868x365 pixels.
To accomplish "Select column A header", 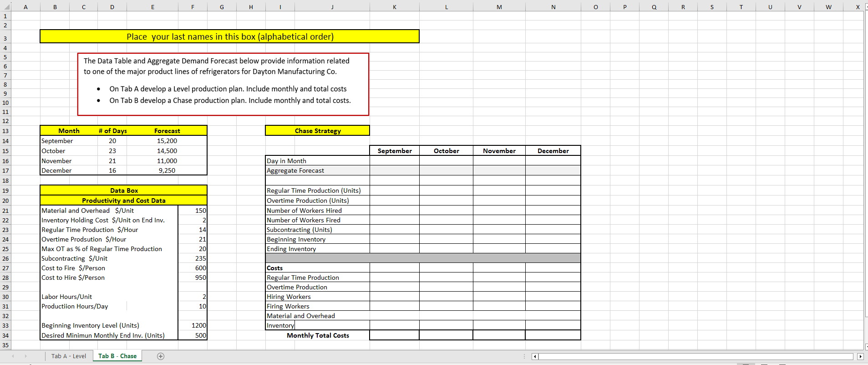I will pyautogui.click(x=25, y=7).
